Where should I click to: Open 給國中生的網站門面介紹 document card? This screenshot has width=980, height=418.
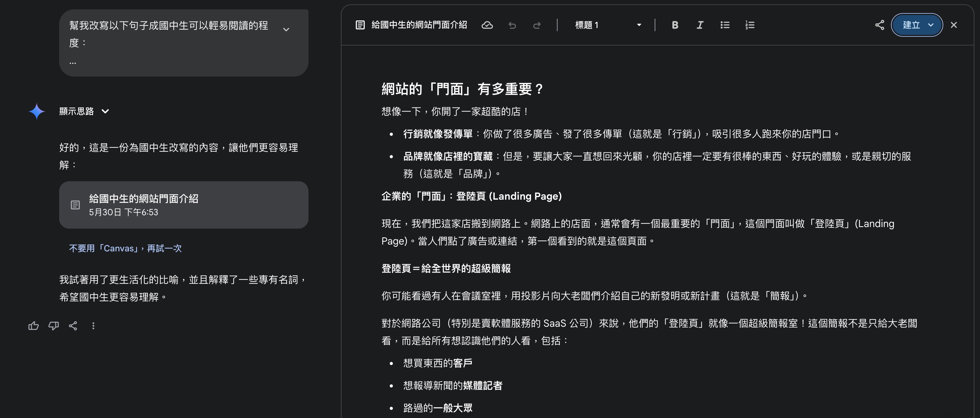(x=183, y=205)
